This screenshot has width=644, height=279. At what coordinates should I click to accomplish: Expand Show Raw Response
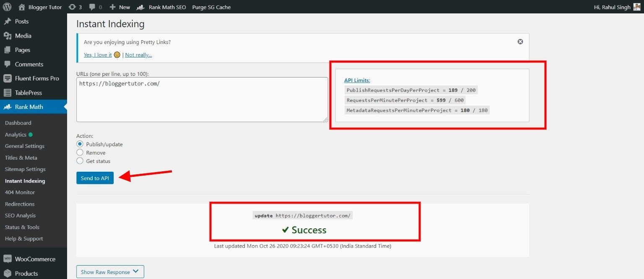[110, 272]
